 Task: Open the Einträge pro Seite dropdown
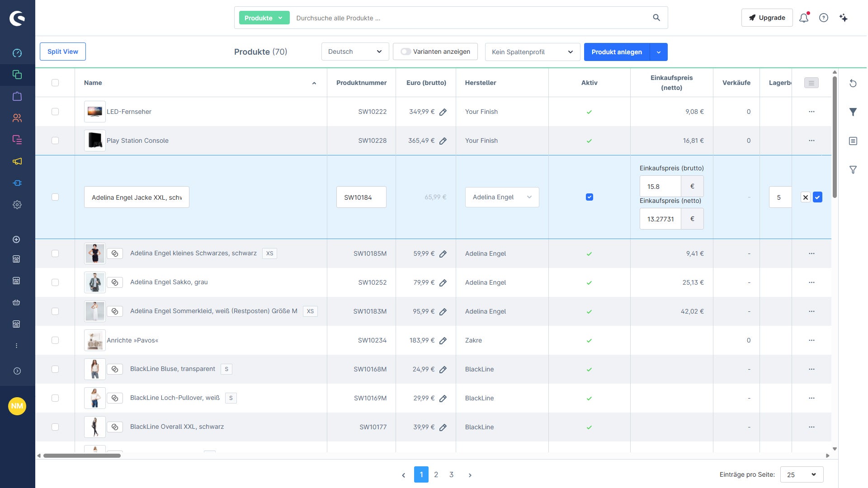(x=802, y=474)
